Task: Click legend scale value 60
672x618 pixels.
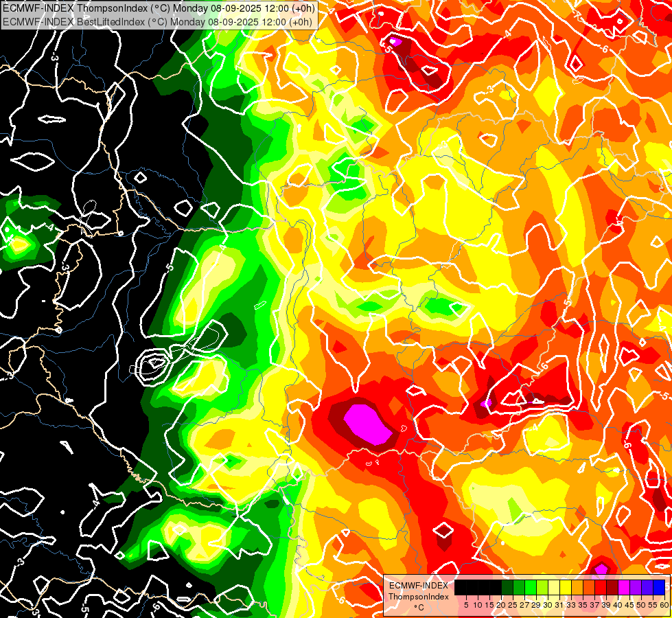Action: [664, 605]
